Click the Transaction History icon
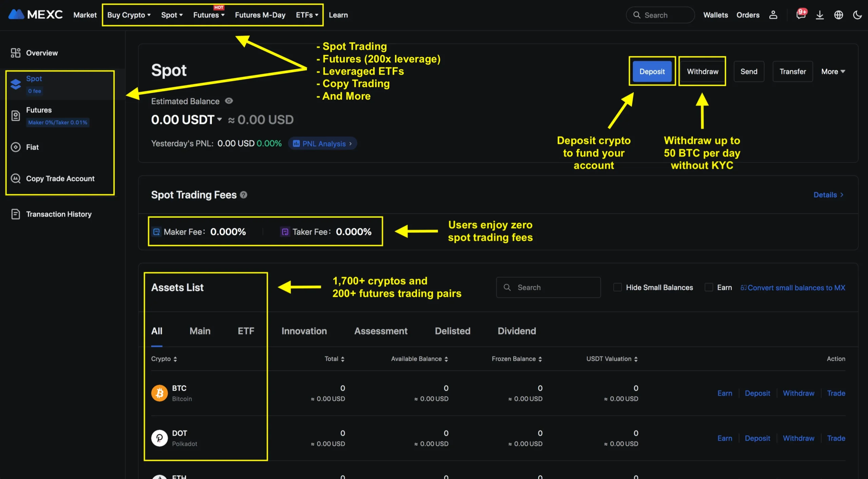 [x=16, y=214]
